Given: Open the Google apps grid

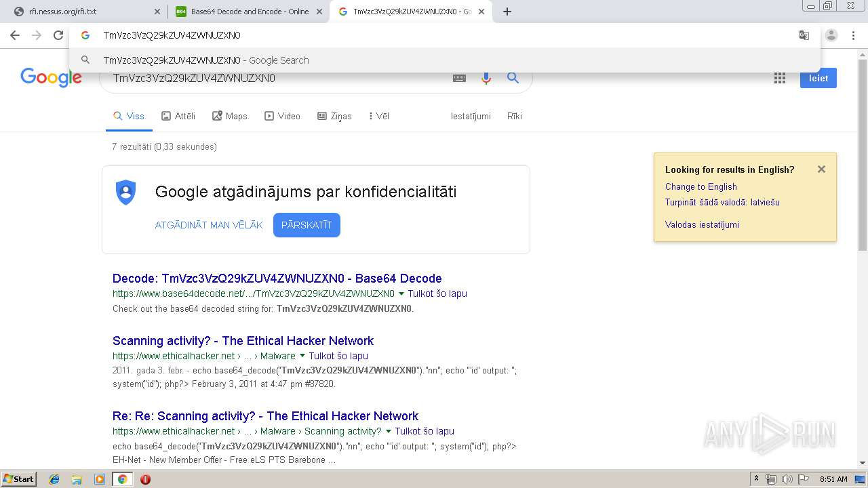Looking at the screenshot, I should coord(780,78).
